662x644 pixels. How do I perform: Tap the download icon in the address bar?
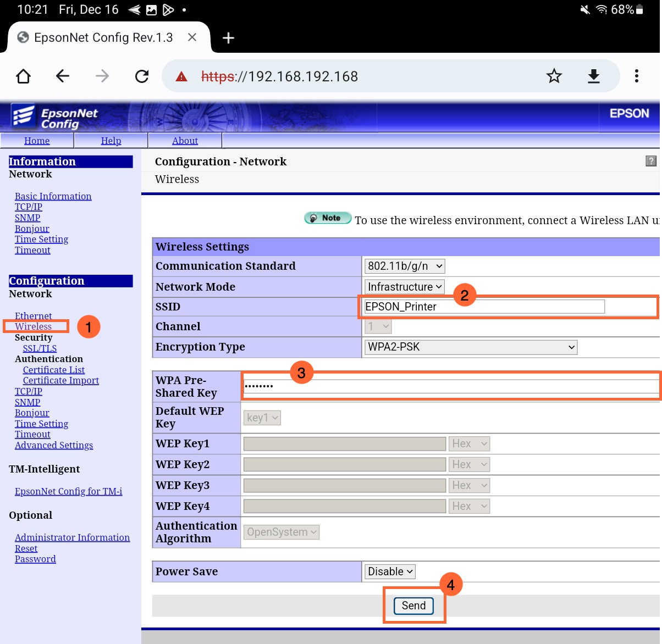point(594,76)
